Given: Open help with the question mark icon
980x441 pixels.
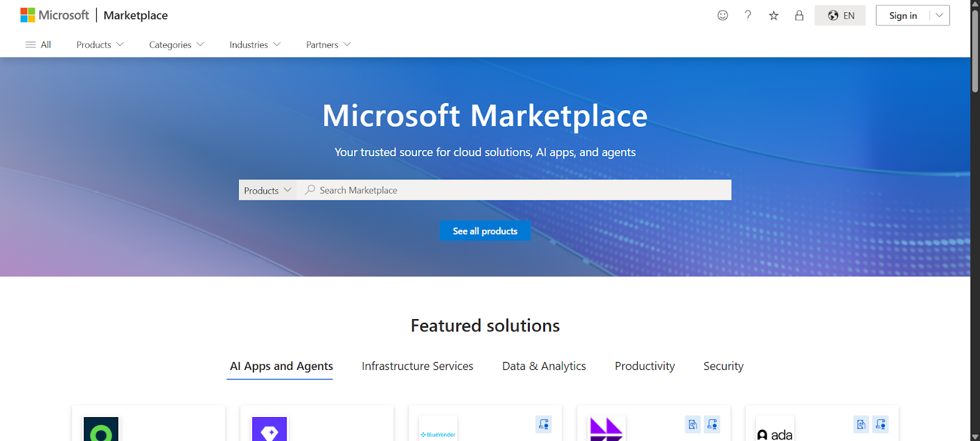Looking at the screenshot, I should pos(748,15).
